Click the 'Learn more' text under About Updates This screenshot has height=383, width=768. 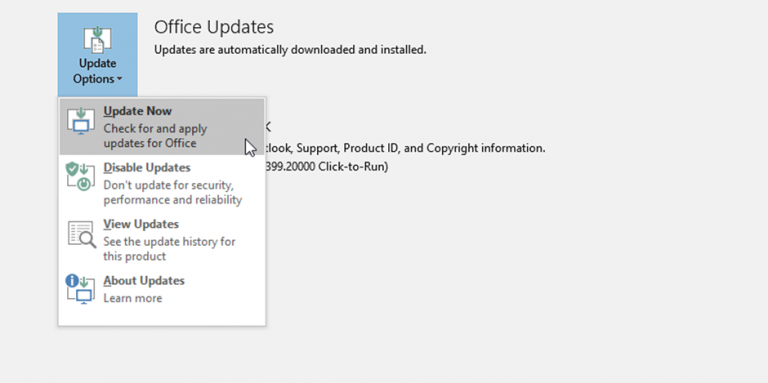[132, 298]
